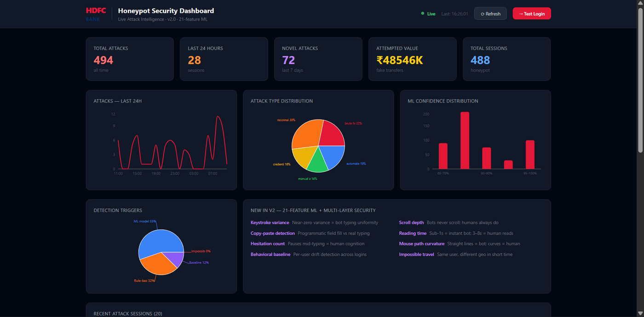Click the HDFC Bank logo
The height and width of the screenshot is (317, 644).
[96, 14]
